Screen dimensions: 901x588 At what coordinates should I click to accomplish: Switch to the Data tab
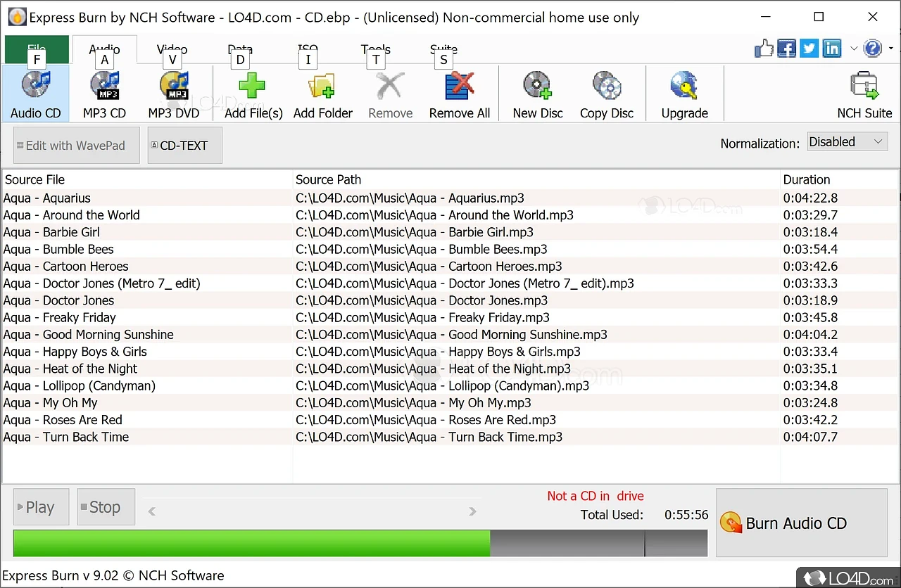[x=240, y=49]
